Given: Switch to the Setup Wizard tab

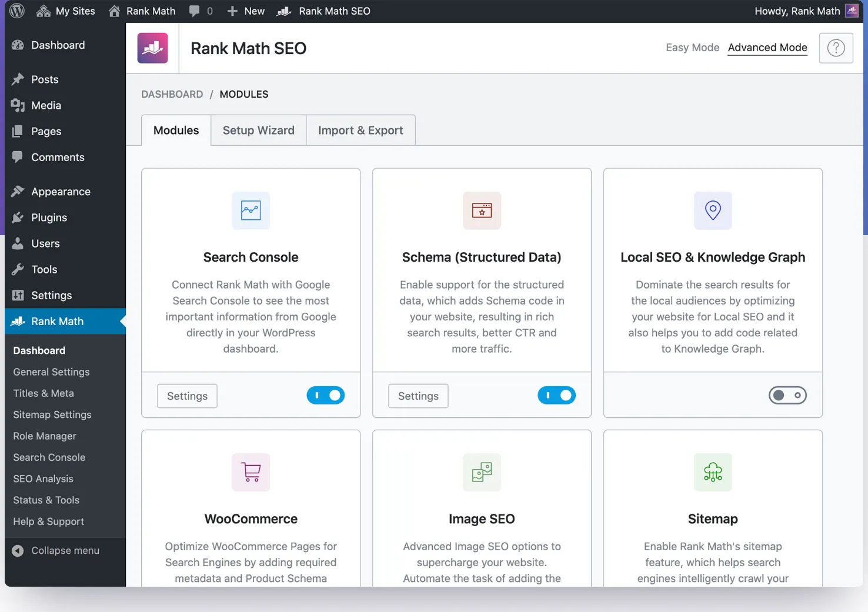Looking at the screenshot, I should 259,131.
